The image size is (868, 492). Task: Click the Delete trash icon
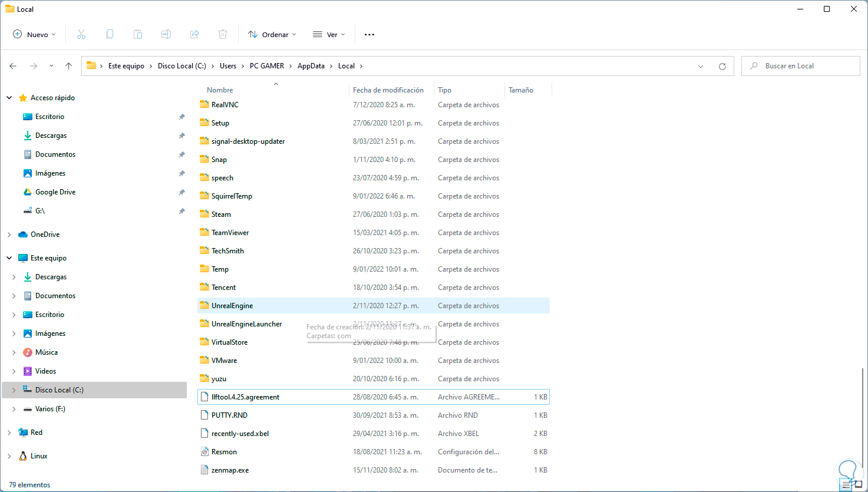(x=223, y=34)
